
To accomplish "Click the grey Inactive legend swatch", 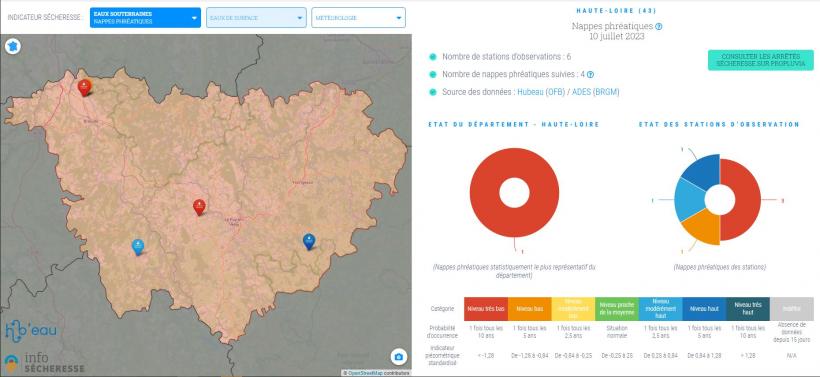I will click(x=792, y=309).
